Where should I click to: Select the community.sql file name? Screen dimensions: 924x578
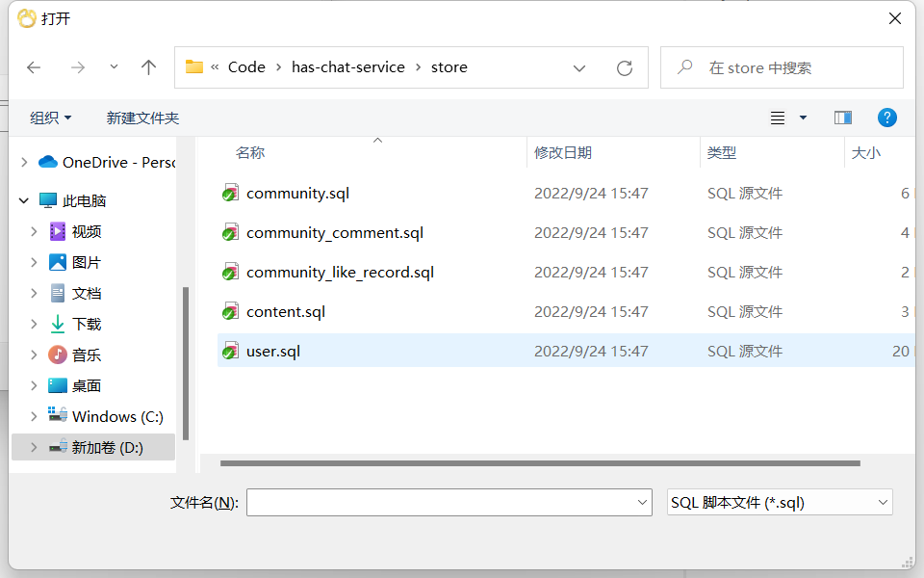tap(297, 194)
